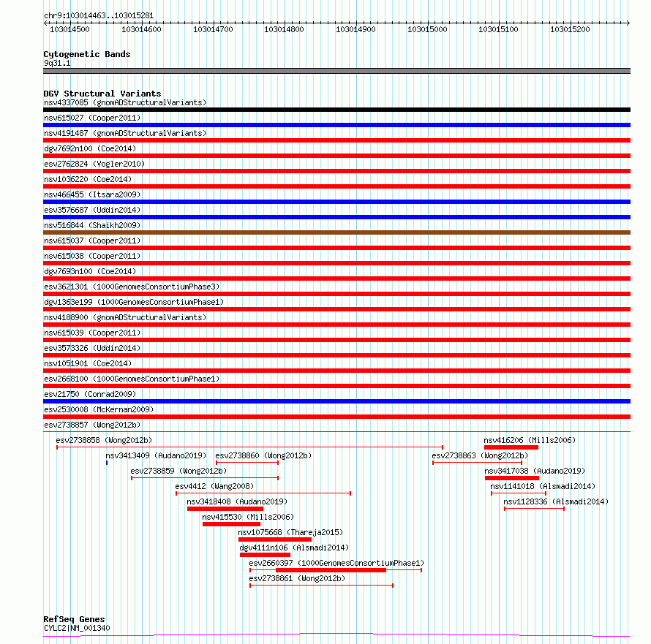Click the black bar under nsv4337085
The height and width of the screenshot is (644, 651).
pos(336,110)
